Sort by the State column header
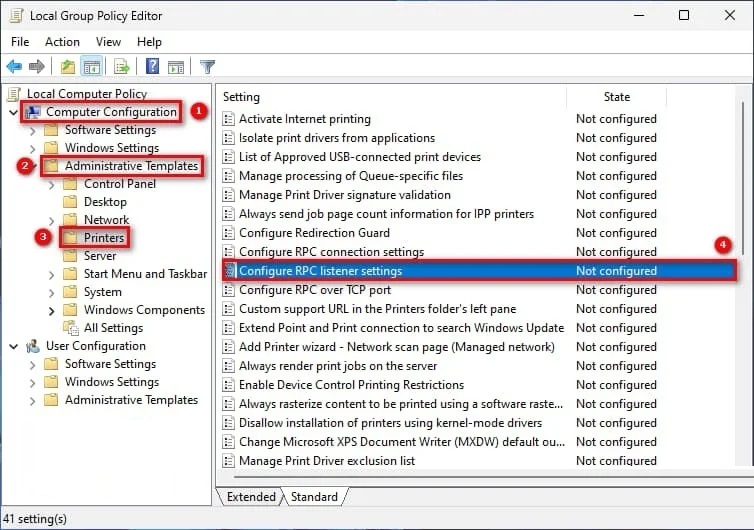The width and height of the screenshot is (754, 530). pos(617,97)
